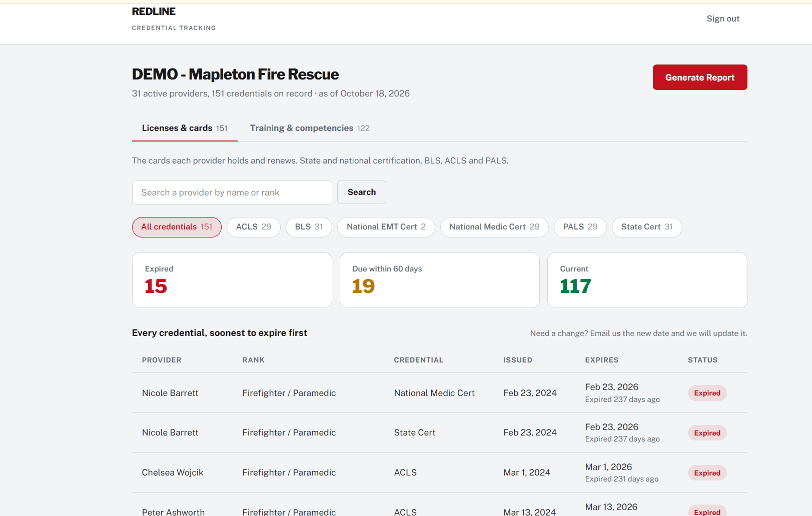812x516 pixels.
Task: Click 'Expired 231 days ago' text
Action: [x=622, y=479]
